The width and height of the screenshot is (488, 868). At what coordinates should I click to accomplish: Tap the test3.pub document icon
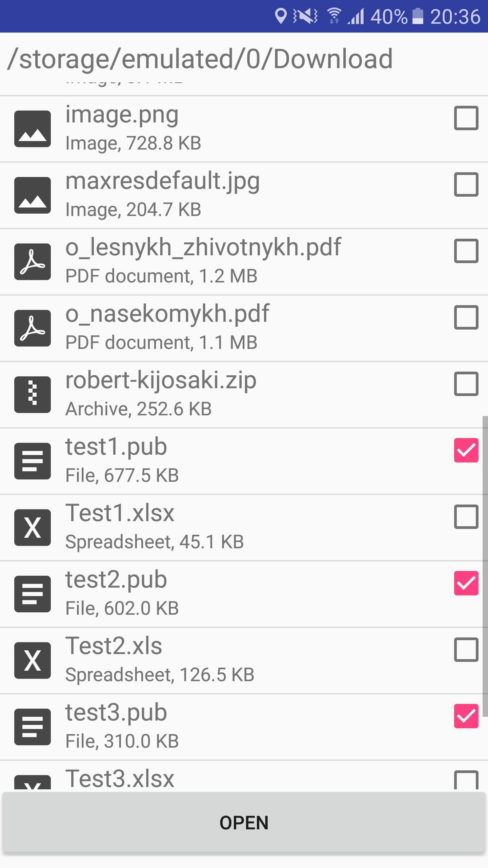click(33, 727)
